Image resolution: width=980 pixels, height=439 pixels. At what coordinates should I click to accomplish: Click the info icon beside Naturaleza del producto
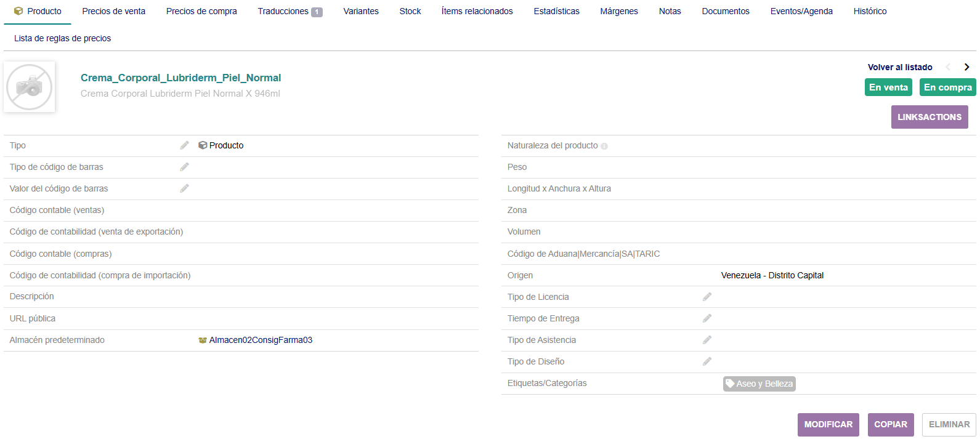pyautogui.click(x=604, y=147)
